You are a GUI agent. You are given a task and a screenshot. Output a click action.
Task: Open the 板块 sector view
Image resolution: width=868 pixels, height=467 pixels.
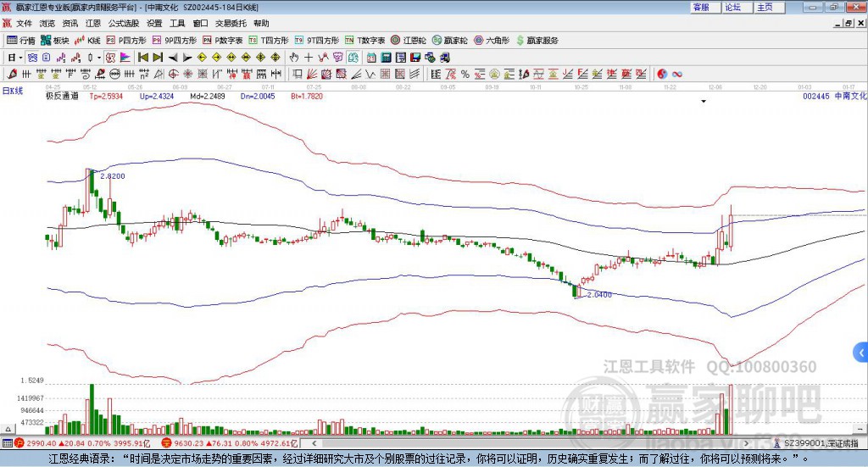pyautogui.click(x=55, y=41)
